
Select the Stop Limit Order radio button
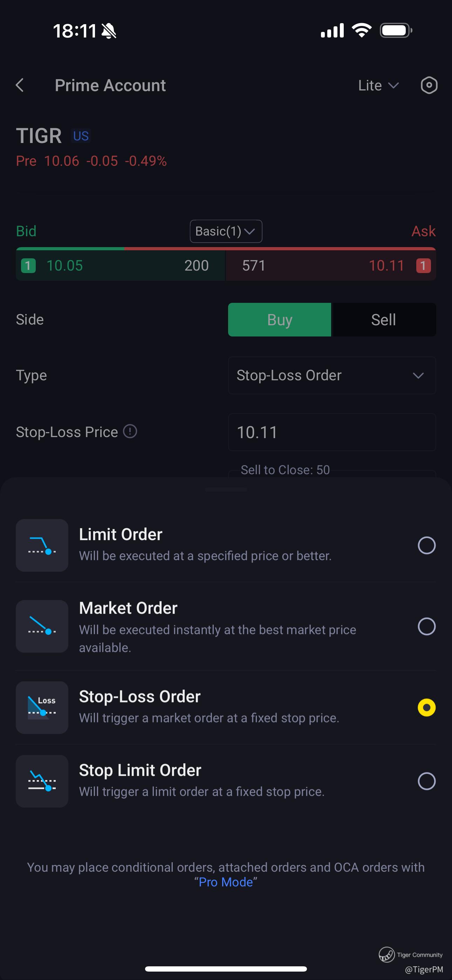pyautogui.click(x=426, y=781)
